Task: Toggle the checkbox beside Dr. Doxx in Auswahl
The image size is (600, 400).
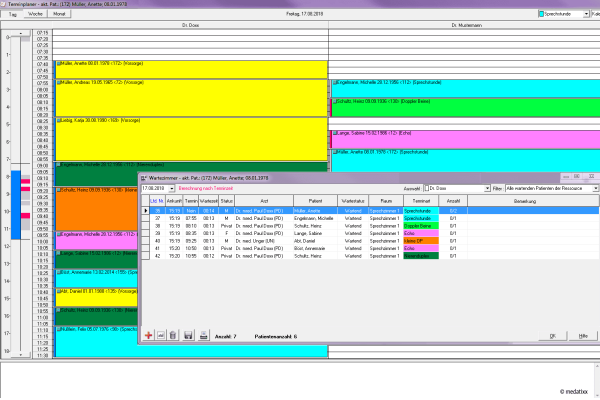Action: point(427,188)
